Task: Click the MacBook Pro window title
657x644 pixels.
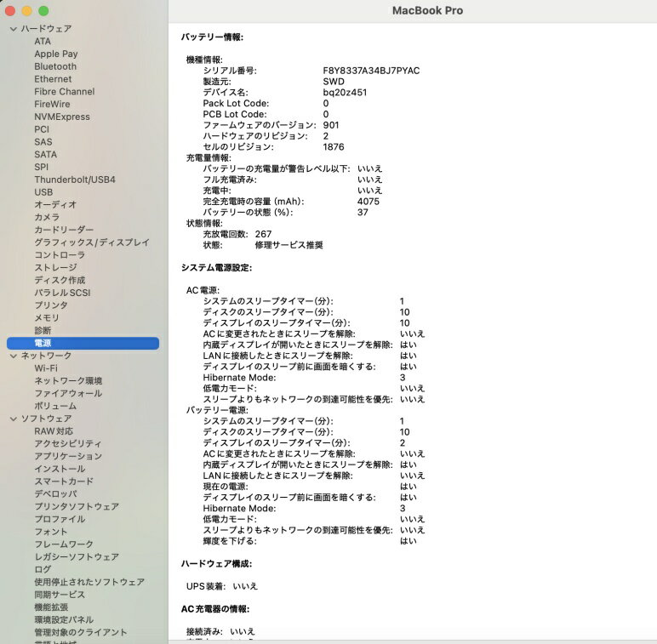Action: tap(427, 11)
